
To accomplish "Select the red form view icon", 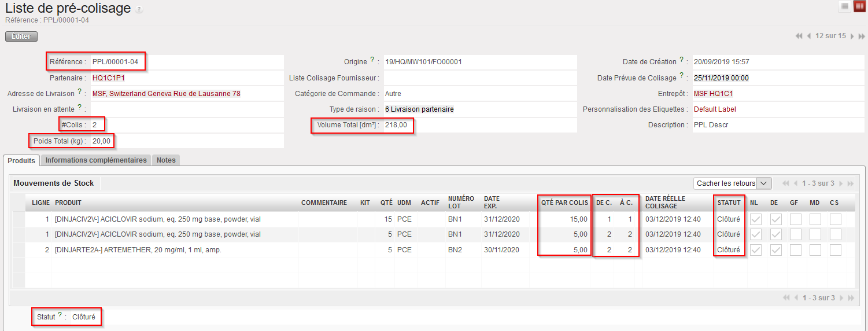I will [859, 6].
